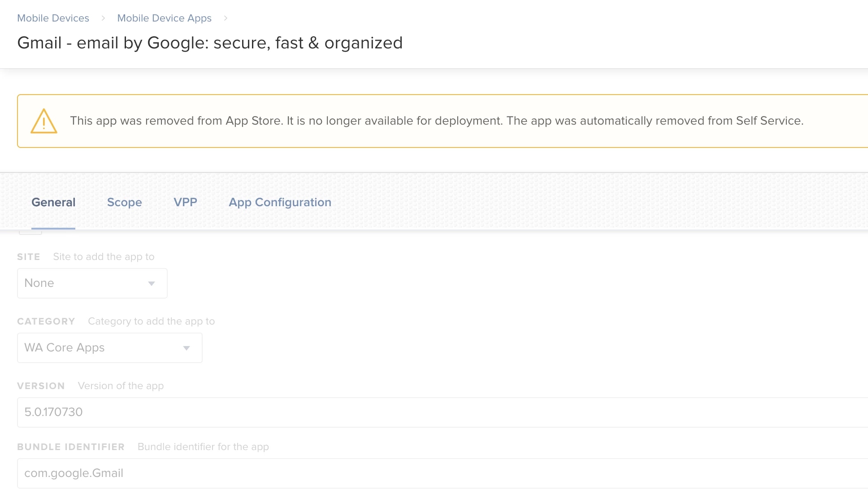Click the CATEGORY field label
The height and width of the screenshot is (494, 868).
46,321
